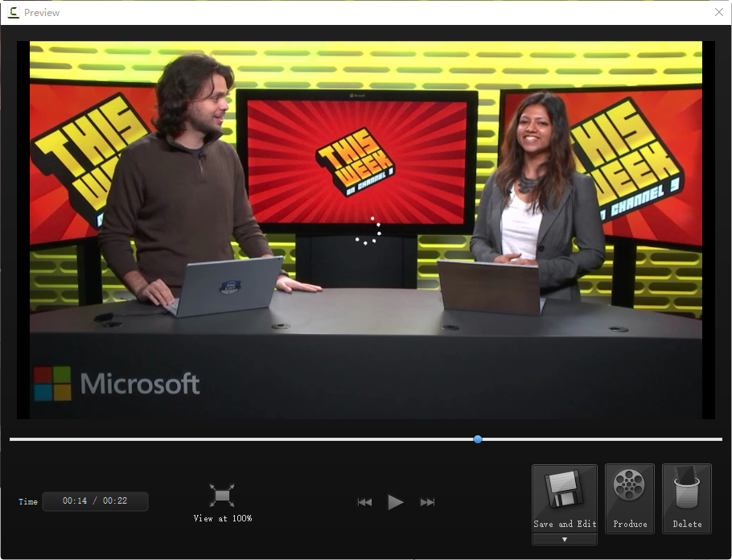The height and width of the screenshot is (560, 732).
Task: Play the recorded preview video
Action: pos(396,502)
